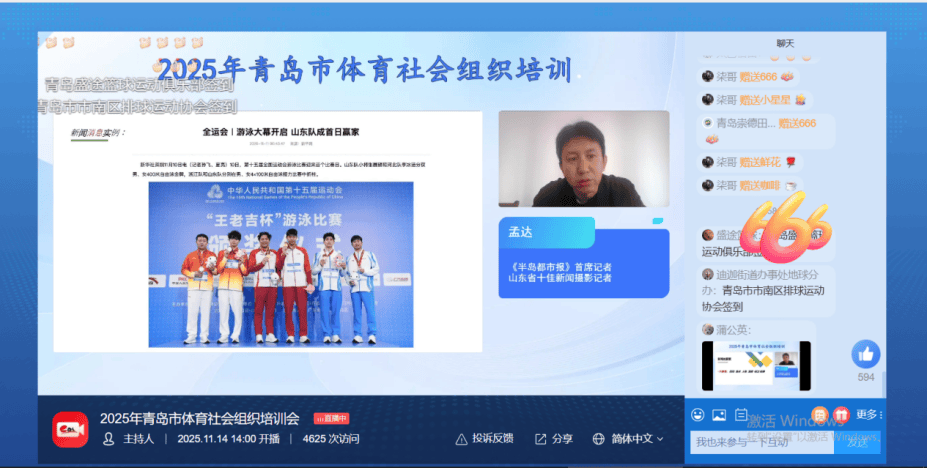Click the blue thumbs-up like button
This screenshot has width=927, height=468.
[865, 354]
